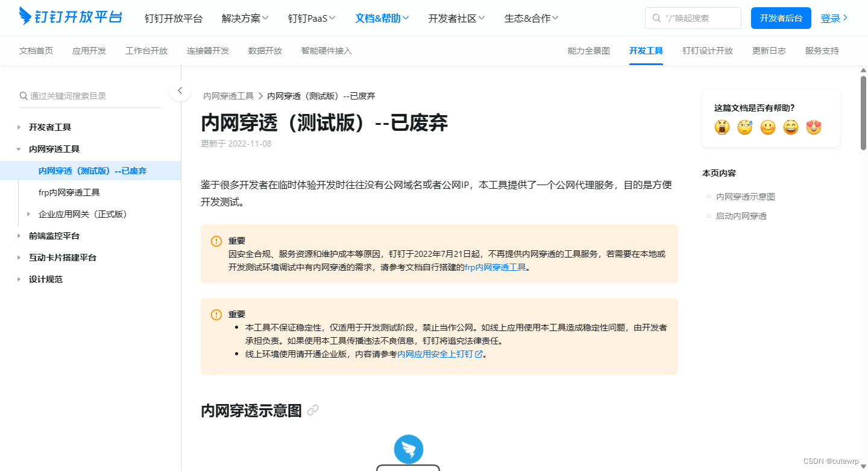Rate document with the angry emoji

722,127
